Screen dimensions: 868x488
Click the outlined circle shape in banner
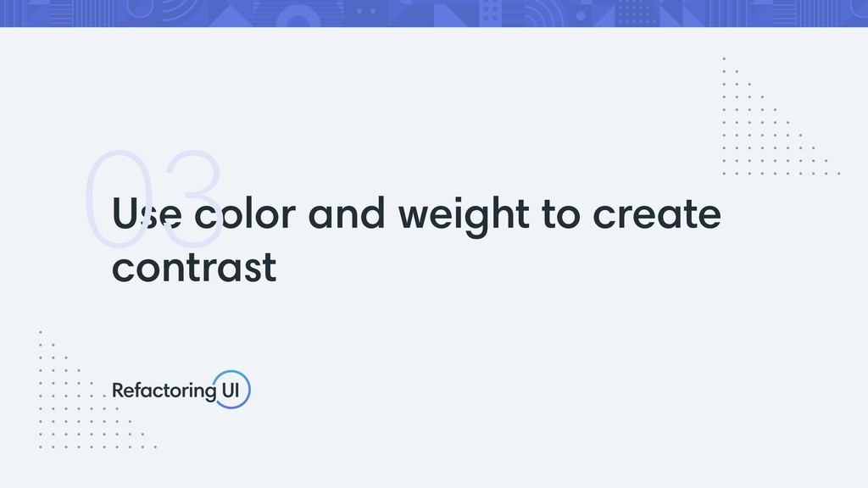pyautogui.click(x=140, y=7)
